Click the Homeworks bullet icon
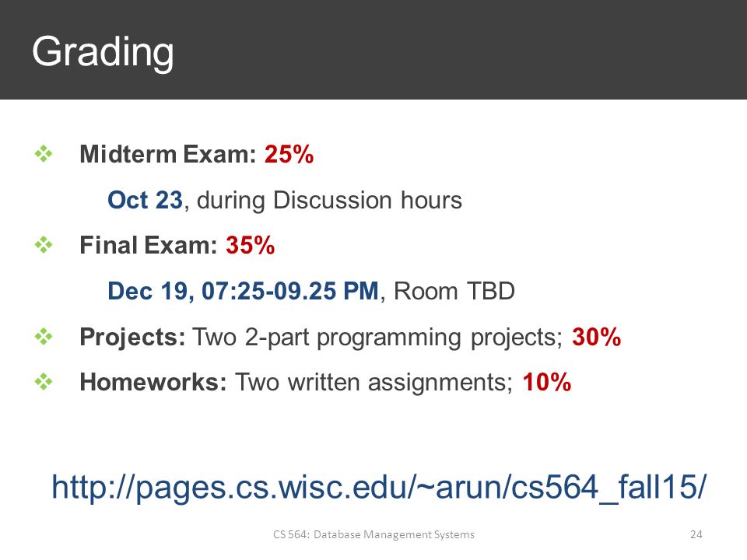747x560 pixels. coord(44,381)
